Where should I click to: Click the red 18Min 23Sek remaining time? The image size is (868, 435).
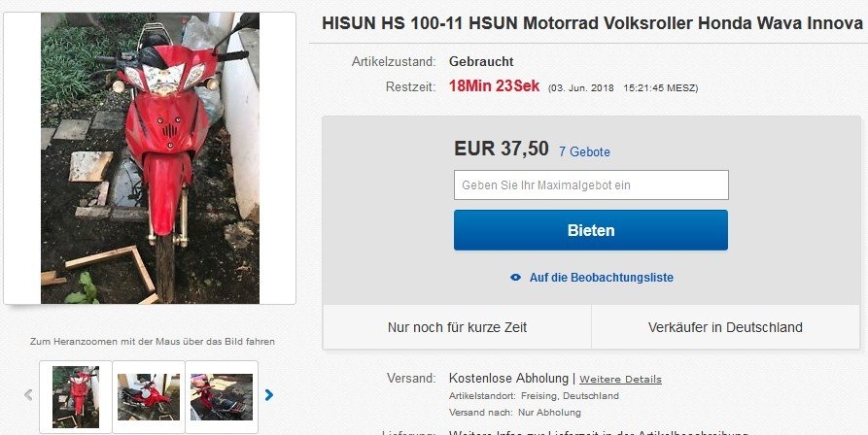(494, 86)
